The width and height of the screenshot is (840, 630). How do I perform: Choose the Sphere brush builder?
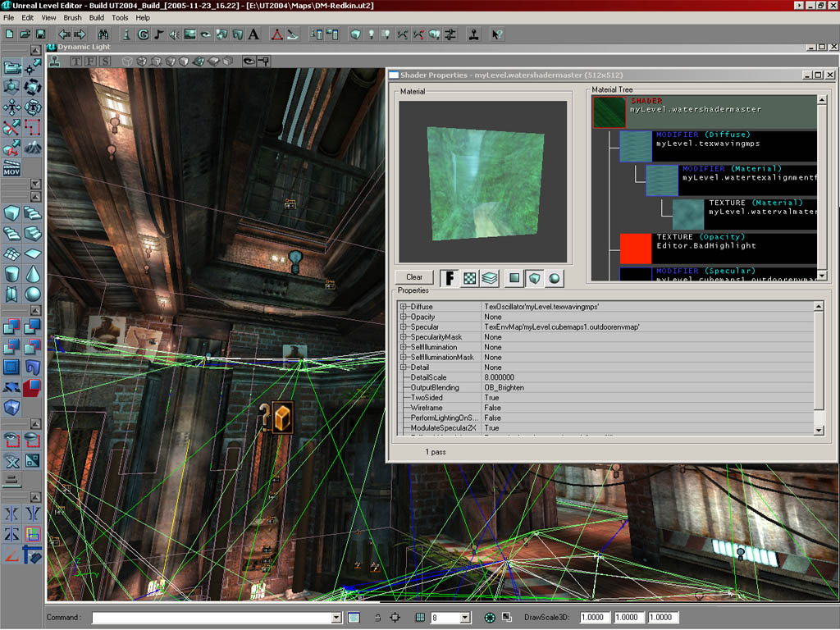coord(33,294)
